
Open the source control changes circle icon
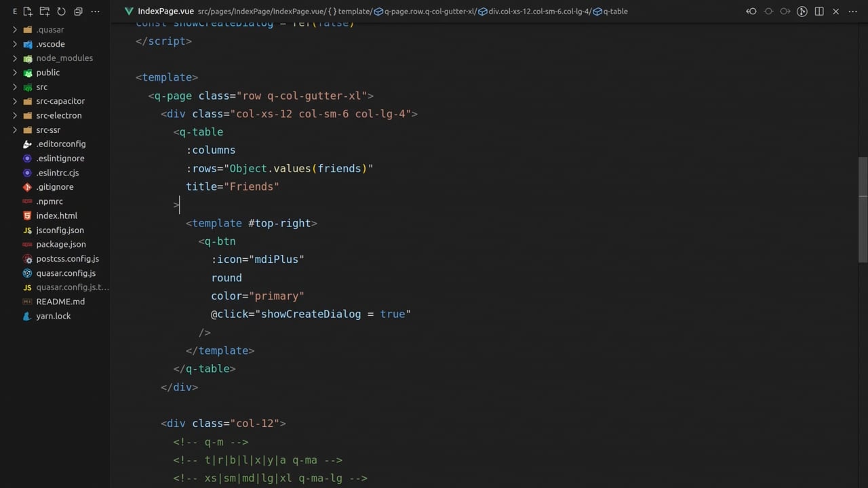point(802,12)
